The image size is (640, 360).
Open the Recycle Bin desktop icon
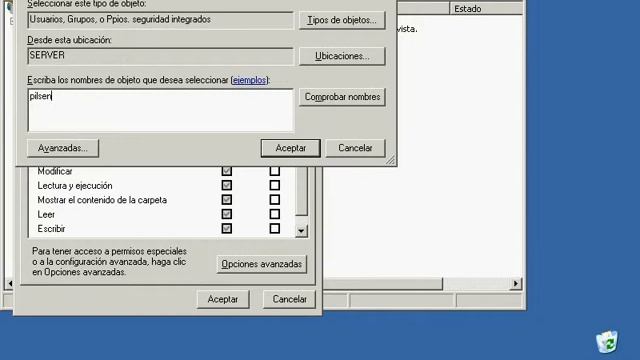(607, 342)
